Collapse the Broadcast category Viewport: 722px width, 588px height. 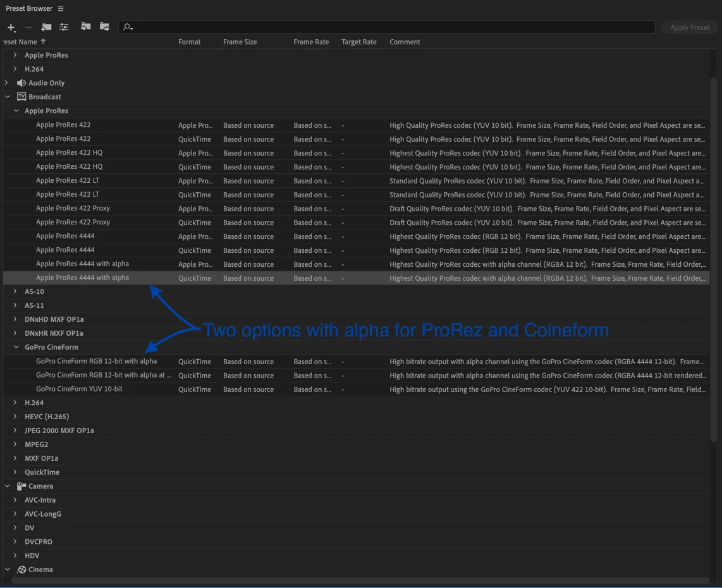coord(8,97)
